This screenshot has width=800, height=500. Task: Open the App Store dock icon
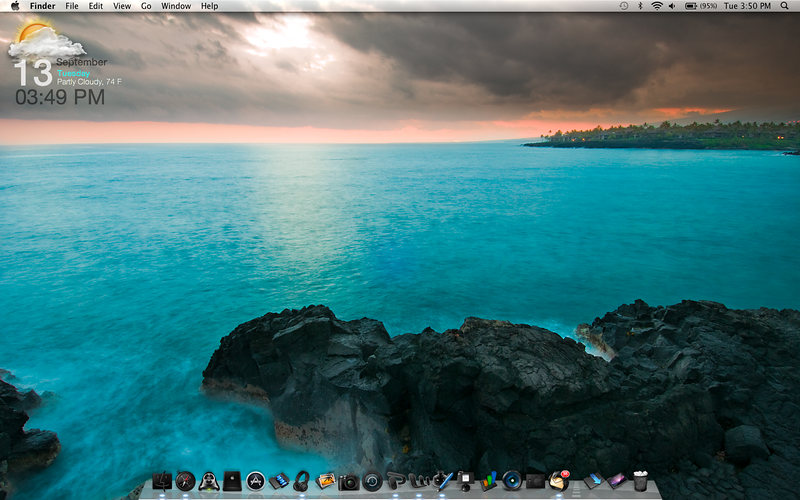(255, 481)
